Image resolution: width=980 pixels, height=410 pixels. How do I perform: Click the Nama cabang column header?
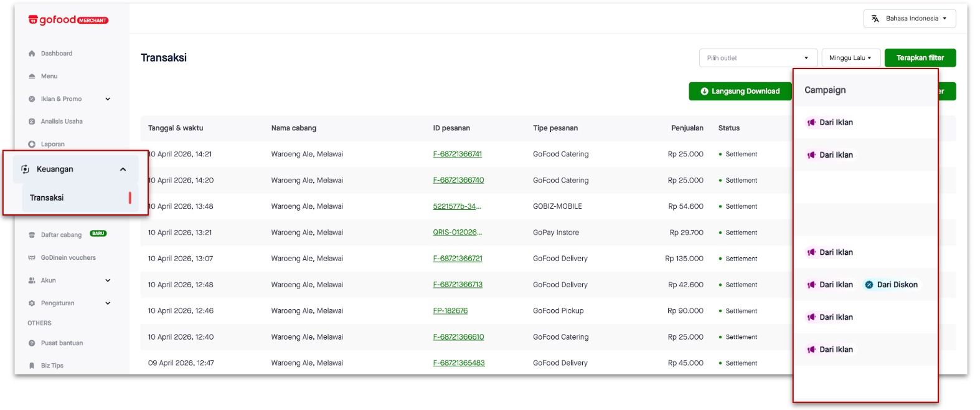tap(294, 128)
